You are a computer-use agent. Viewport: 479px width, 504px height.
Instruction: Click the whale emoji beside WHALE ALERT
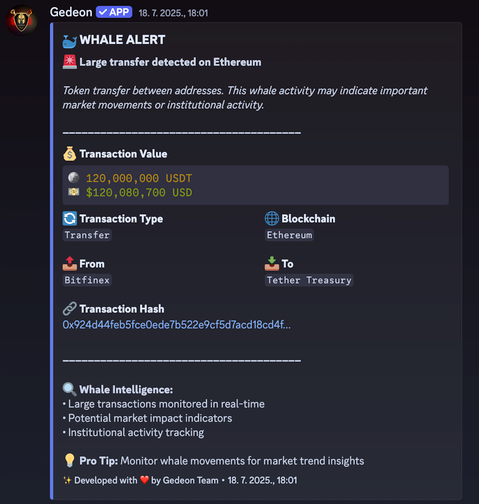[70, 41]
